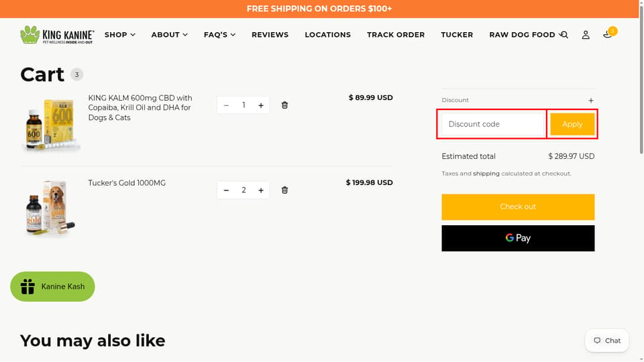Viewport: 644px width, 362px height.
Task: Go to LOCATIONS page
Action: tap(328, 35)
